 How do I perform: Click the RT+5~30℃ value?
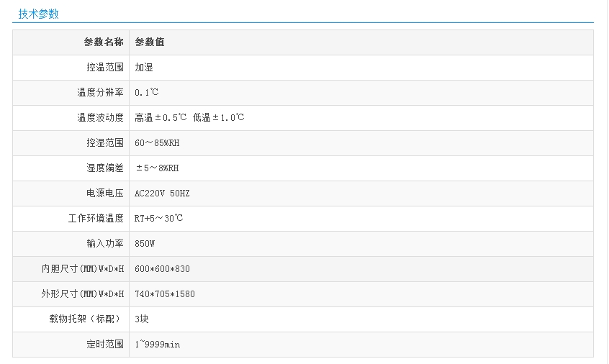[x=159, y=219]
